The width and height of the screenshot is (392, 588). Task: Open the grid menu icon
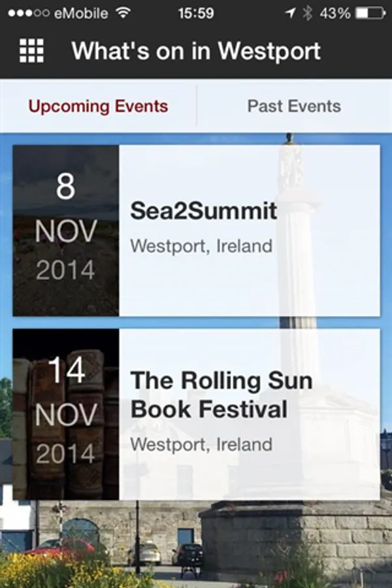[31, 50]
